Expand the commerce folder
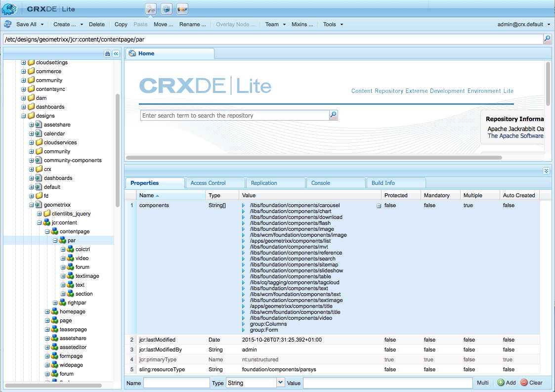 [x=23, y=71]
